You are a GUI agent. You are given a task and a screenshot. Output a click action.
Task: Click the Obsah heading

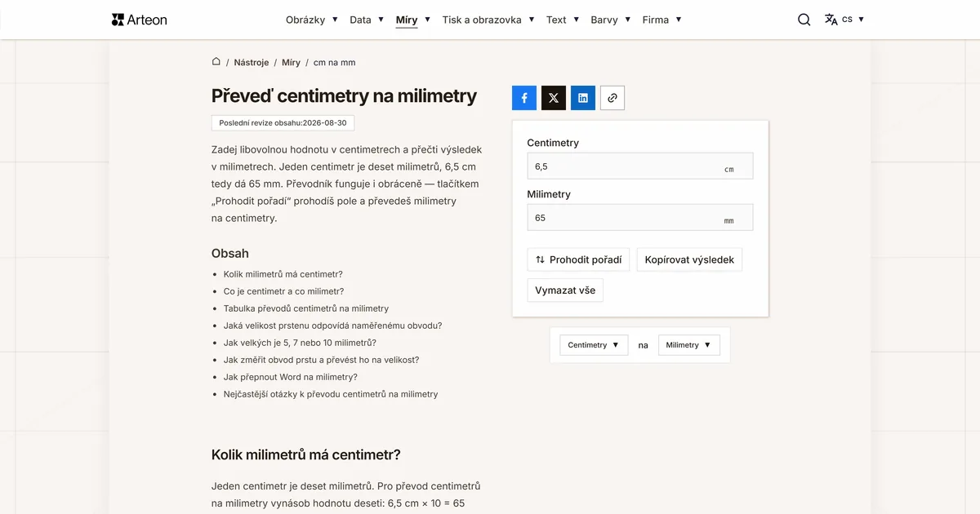(x=230, y=253)
